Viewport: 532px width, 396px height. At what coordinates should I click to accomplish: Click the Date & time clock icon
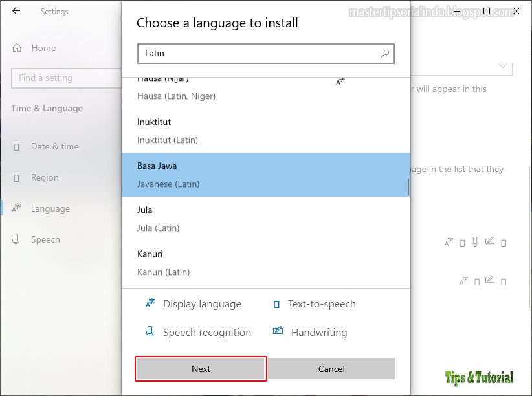point(18,146)
